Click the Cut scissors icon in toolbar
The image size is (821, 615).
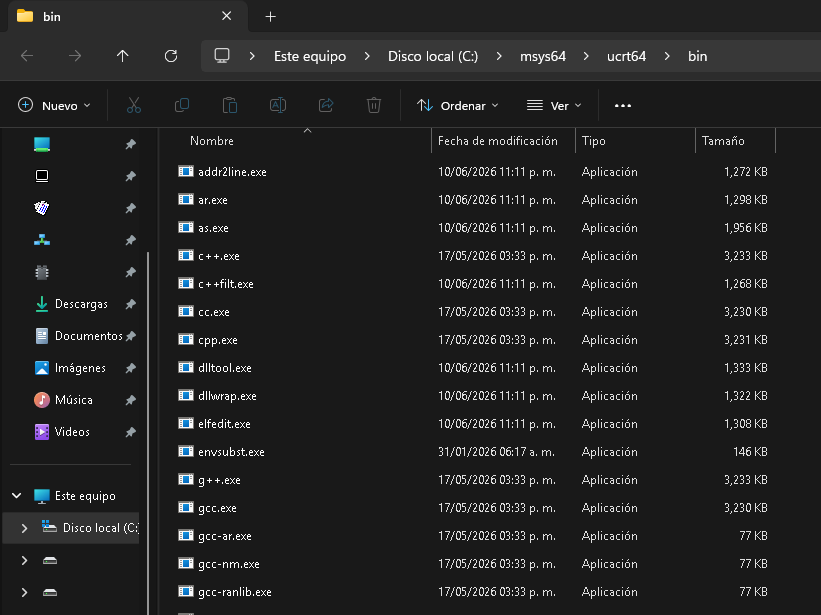pyautogui.click(x=134, y=106)
